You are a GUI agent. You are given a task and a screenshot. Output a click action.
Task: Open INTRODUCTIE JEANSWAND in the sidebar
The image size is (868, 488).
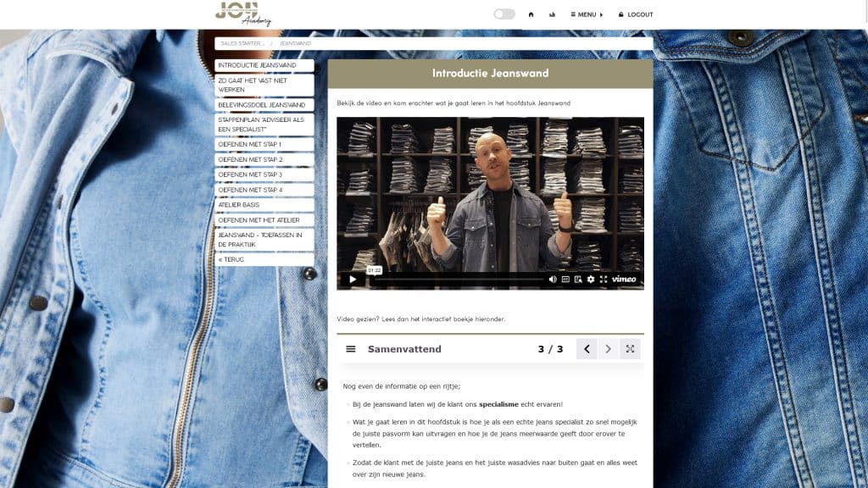coord(264,65)
